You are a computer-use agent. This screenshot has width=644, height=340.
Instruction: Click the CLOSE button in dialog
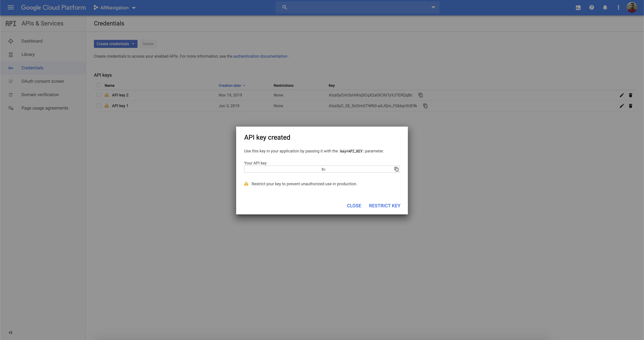pyautogui.click(x=354, y=206)
